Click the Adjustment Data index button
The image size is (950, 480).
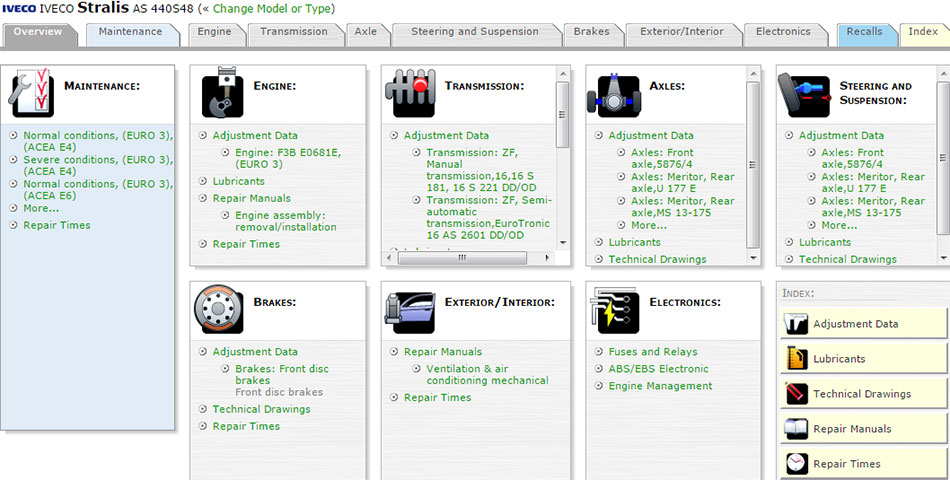[x=863, y=324]
